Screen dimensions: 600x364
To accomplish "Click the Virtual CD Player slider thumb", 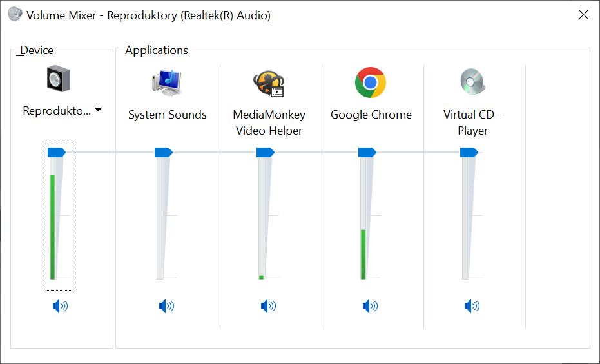I will [x=469, y=152].
